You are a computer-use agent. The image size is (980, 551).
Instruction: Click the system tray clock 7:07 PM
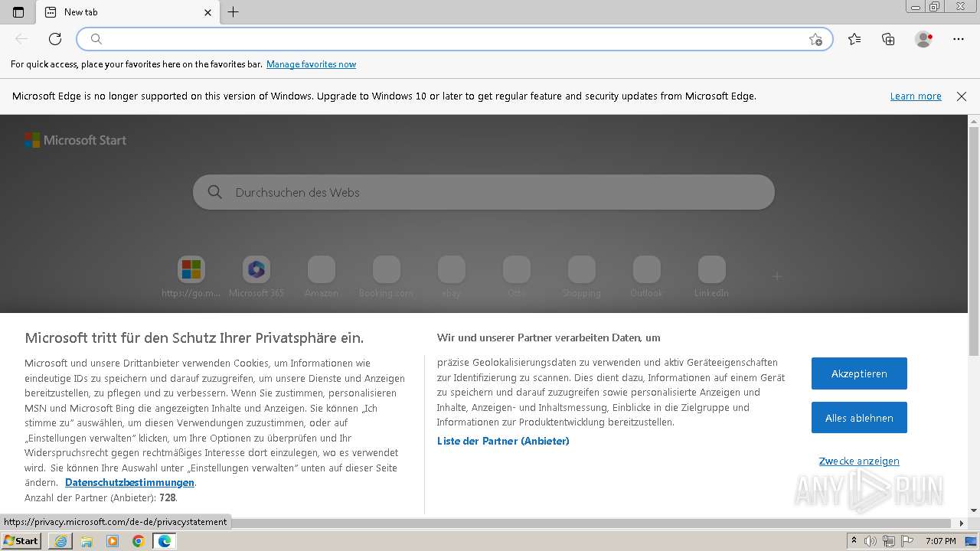pos(941,541)
